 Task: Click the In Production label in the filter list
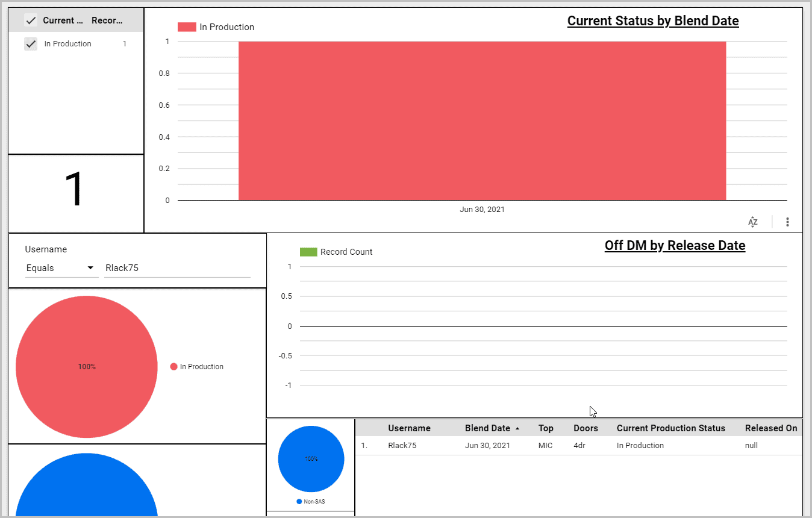coord(68,44)
